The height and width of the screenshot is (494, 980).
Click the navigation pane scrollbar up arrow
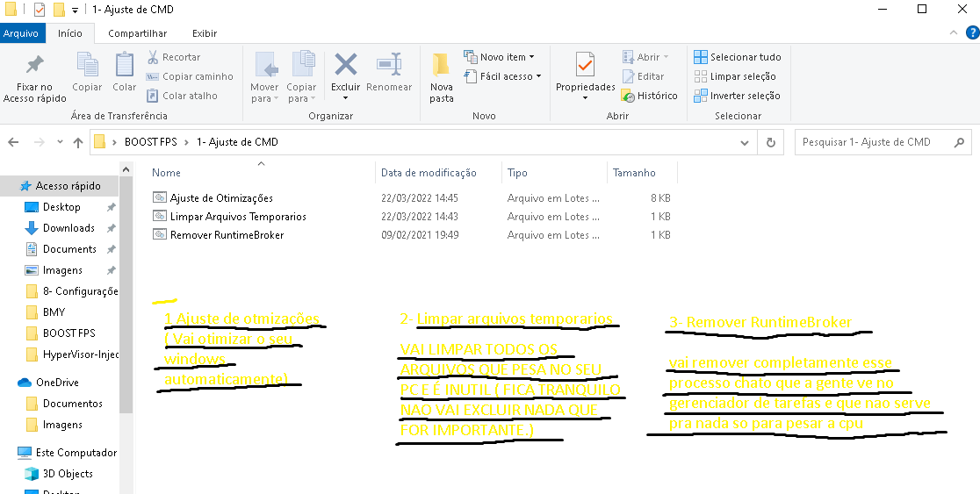[x=126, y=169]
